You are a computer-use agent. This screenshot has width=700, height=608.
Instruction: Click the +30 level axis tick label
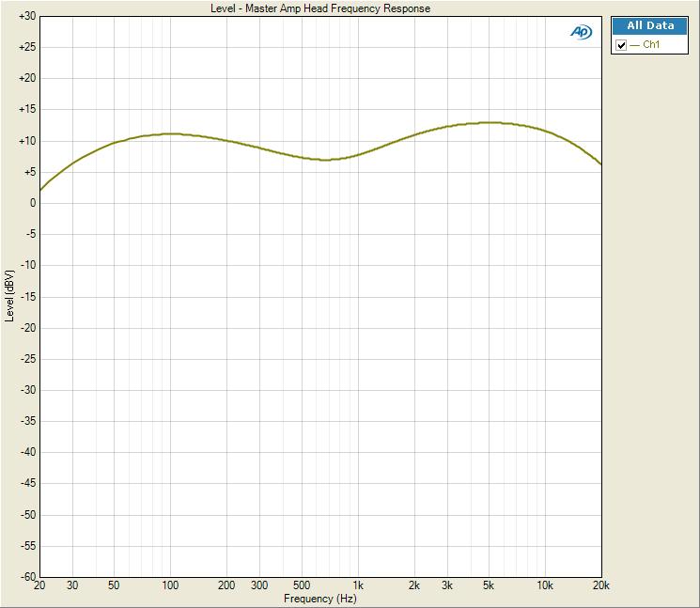tap(28, 17)
